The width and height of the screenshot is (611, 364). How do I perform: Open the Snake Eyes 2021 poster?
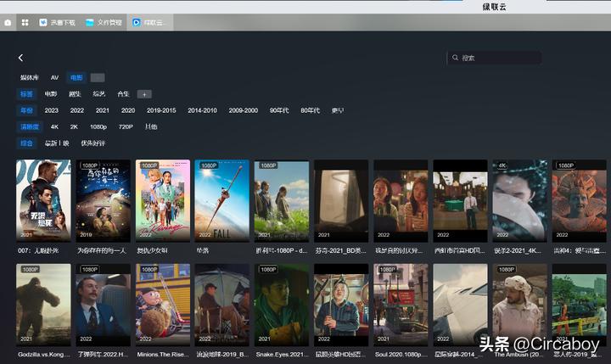282,305
